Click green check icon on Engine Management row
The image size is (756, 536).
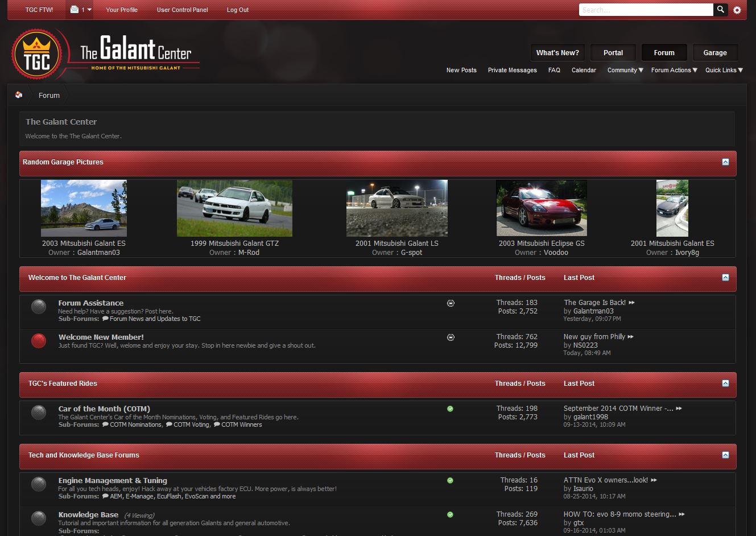(450, 480)
